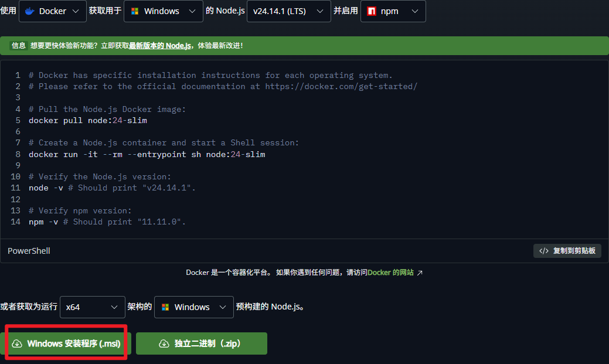The height and width of the screenshot is (364, 609).
Task: Click the 或者获取为运行 label
Action: [x=29, y=307]
